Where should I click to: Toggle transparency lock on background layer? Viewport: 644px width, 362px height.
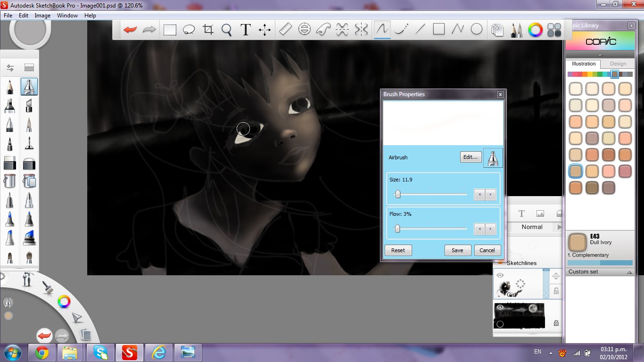556,323
